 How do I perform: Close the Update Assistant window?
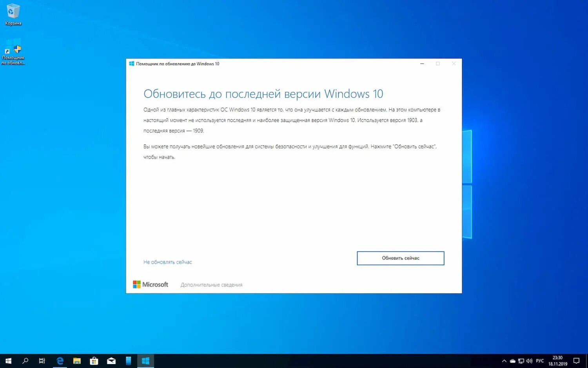tap(454, 64)
